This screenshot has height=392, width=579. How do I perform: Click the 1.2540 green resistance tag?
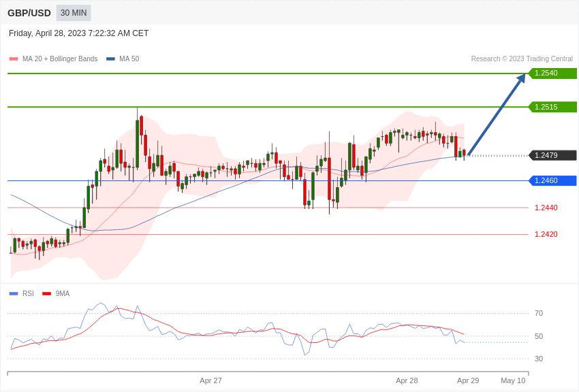(552, 73)
